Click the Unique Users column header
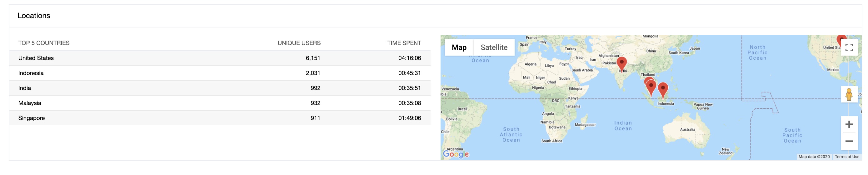This screenshot has height=175, width=868. (x=299, y=43)
